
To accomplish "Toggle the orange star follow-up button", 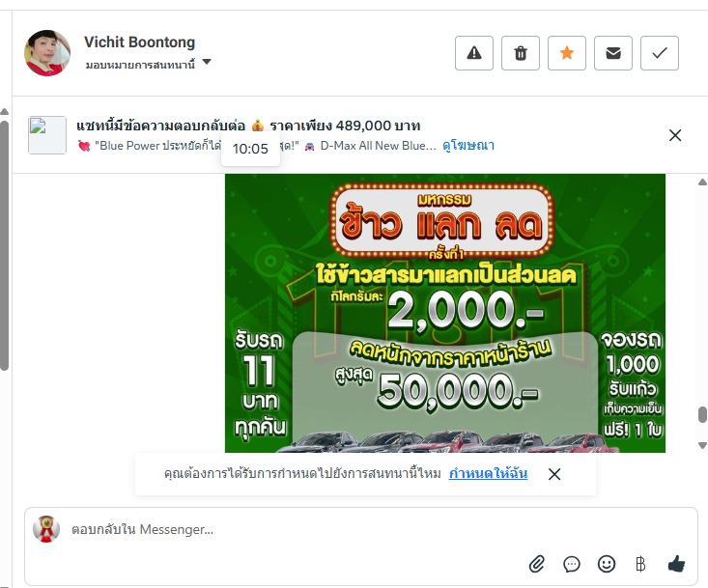I will click(567, 53).
